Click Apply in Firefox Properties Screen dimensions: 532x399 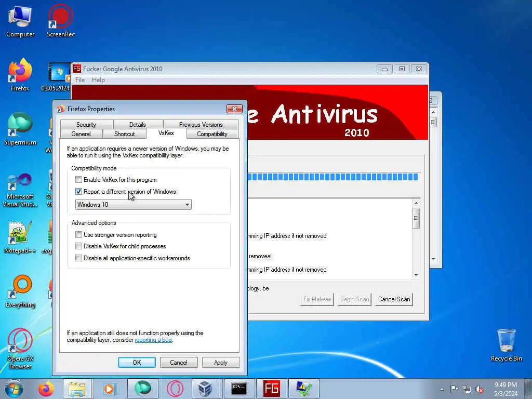tap(220, 362)
